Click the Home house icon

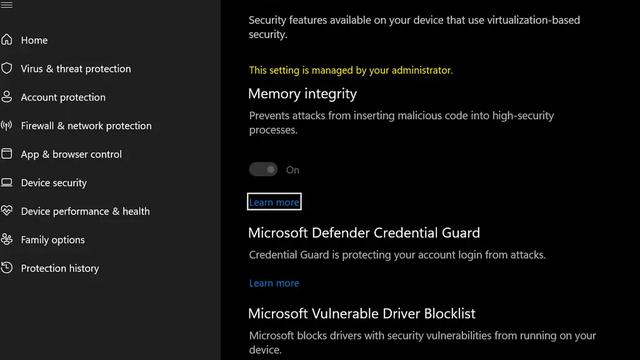coord(7,40)
